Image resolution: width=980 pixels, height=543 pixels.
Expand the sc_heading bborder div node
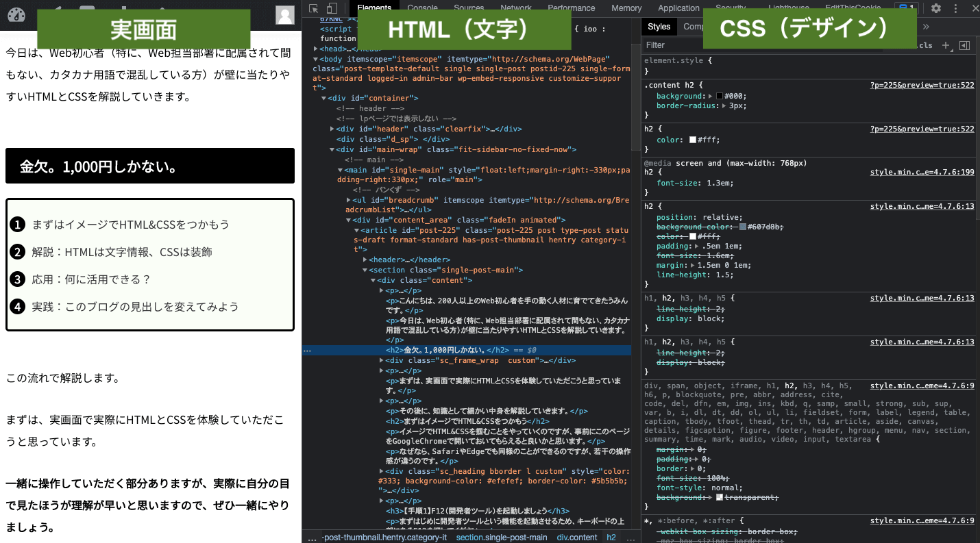click(x=382, y=471)
